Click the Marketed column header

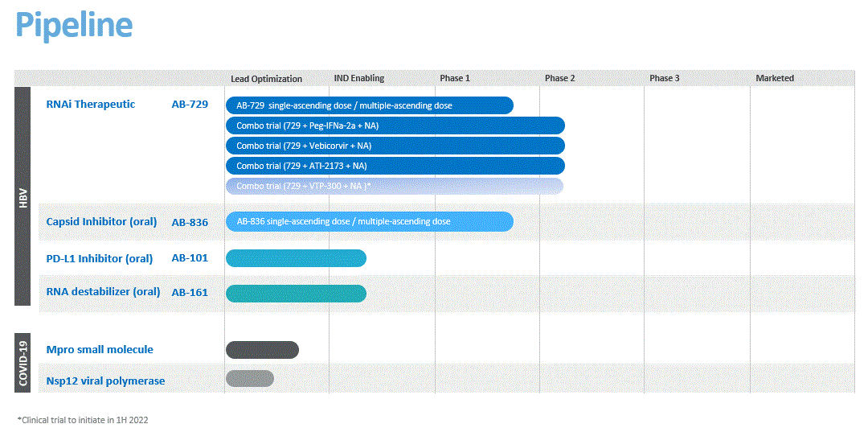pyautogui.click(x=774, y=78)
